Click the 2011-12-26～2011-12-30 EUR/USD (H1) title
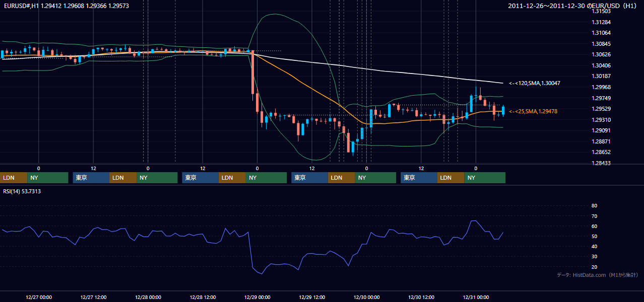644x302 pixels. (x=573, y=6)
